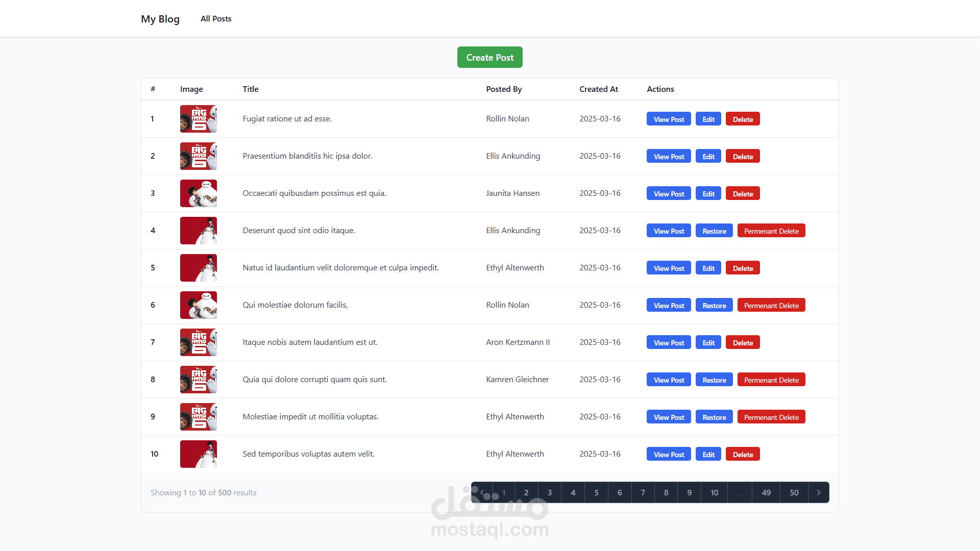
Task: View post Fugiat ratione ut ad esse
Action: 669,119
